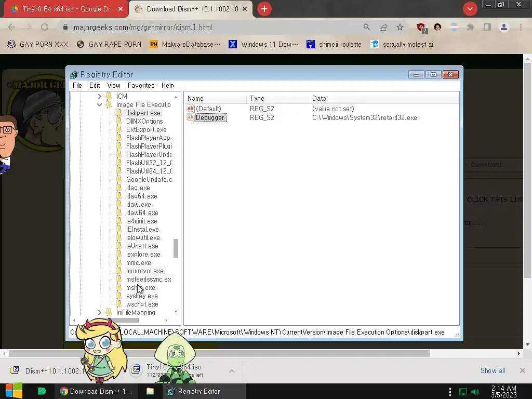
Task: Open the MalwareDatabase bookmark
Action: point(185,45)
